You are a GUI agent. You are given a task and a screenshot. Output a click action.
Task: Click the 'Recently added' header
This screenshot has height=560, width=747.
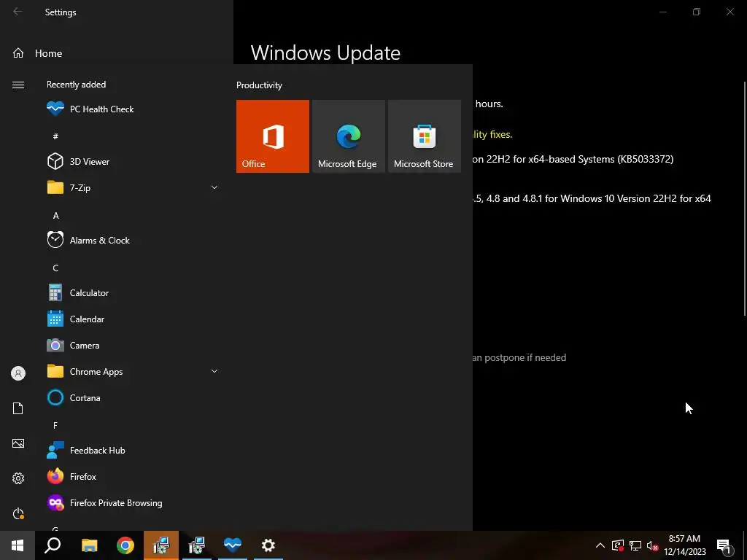pyautogui.click(x=76, y=85)
